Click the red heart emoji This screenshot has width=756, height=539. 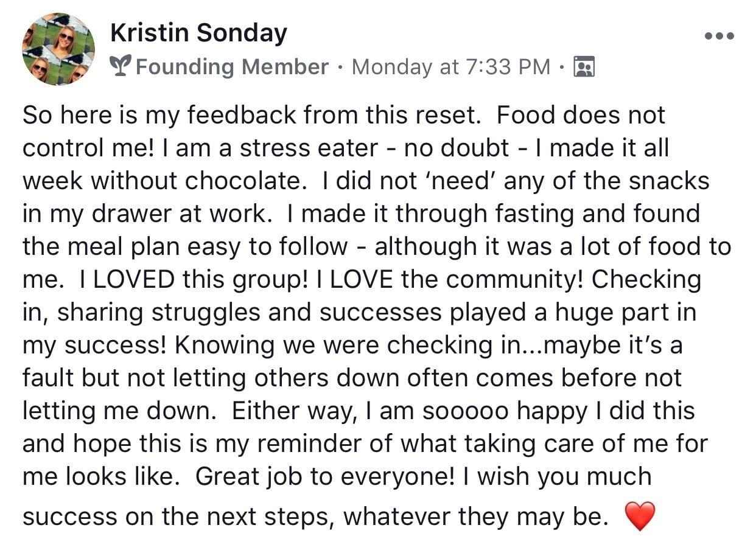640,516
